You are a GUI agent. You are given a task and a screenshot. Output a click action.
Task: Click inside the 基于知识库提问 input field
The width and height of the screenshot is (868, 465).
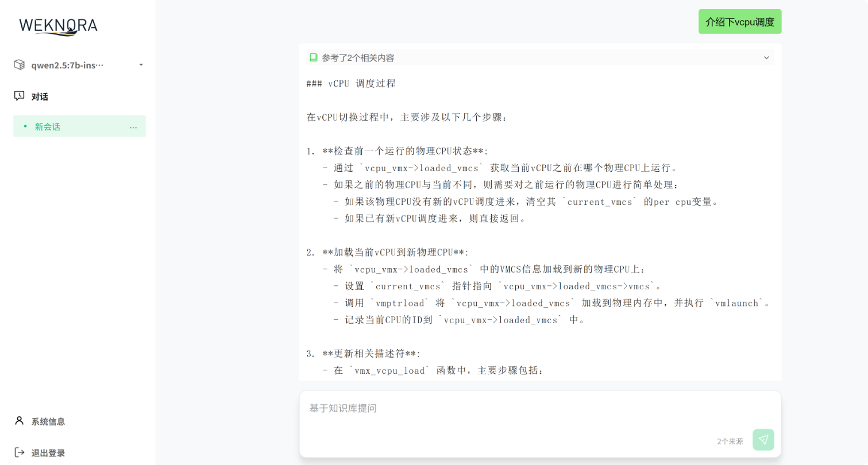[x=517, y=408]
